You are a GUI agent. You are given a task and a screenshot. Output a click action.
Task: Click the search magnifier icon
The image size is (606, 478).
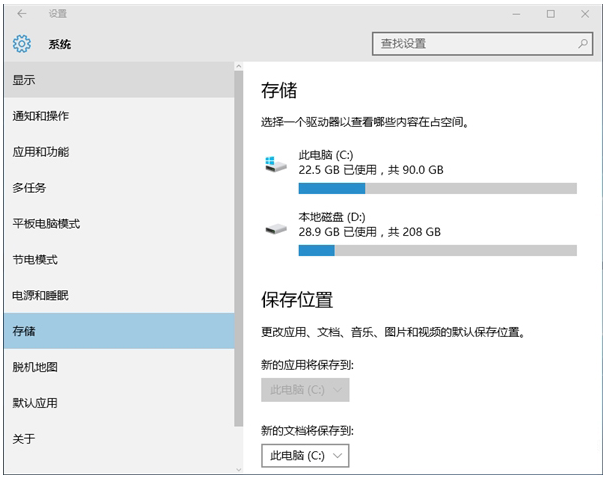point(583,44)
